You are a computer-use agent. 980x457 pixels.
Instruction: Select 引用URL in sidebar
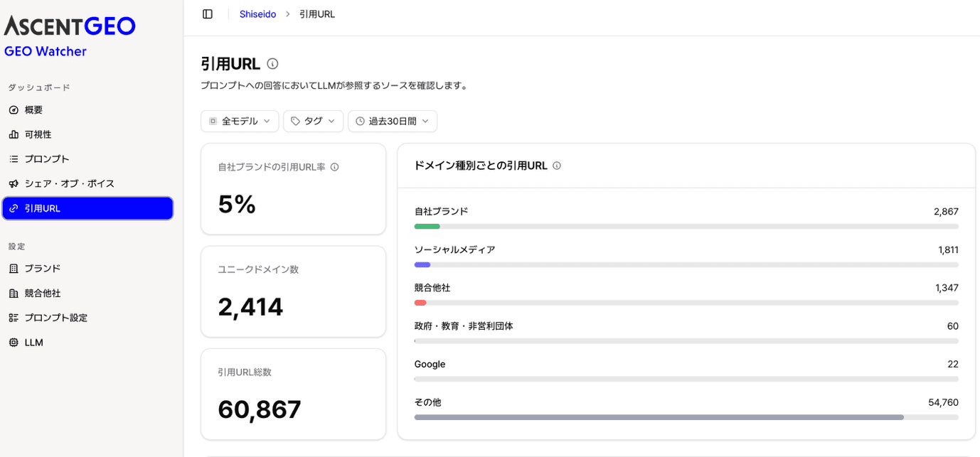pyautogui.click(x=87, y=208)
